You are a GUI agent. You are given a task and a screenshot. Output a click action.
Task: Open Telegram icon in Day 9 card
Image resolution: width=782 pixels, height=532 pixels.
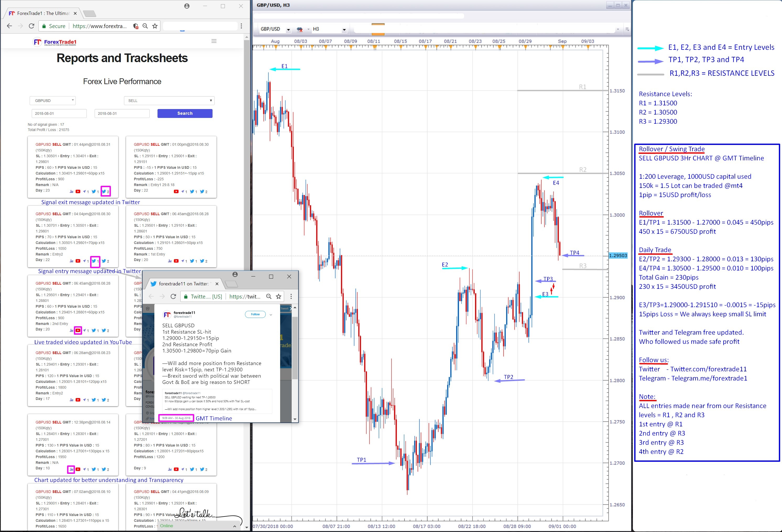pyautogui.click(x=183, y=469)
